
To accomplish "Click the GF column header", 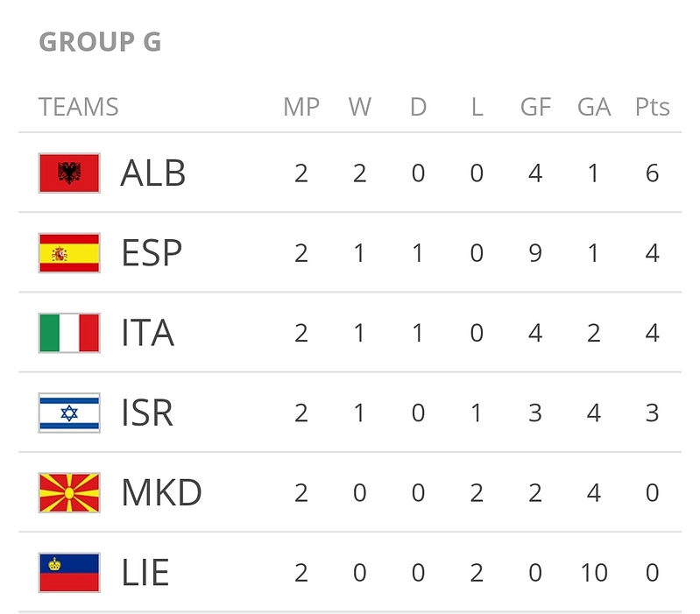I will [x=535, y=107].
